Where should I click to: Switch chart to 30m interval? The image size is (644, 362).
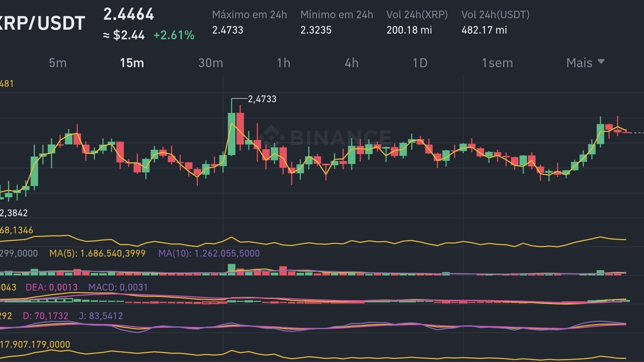(x=210, y=63)
